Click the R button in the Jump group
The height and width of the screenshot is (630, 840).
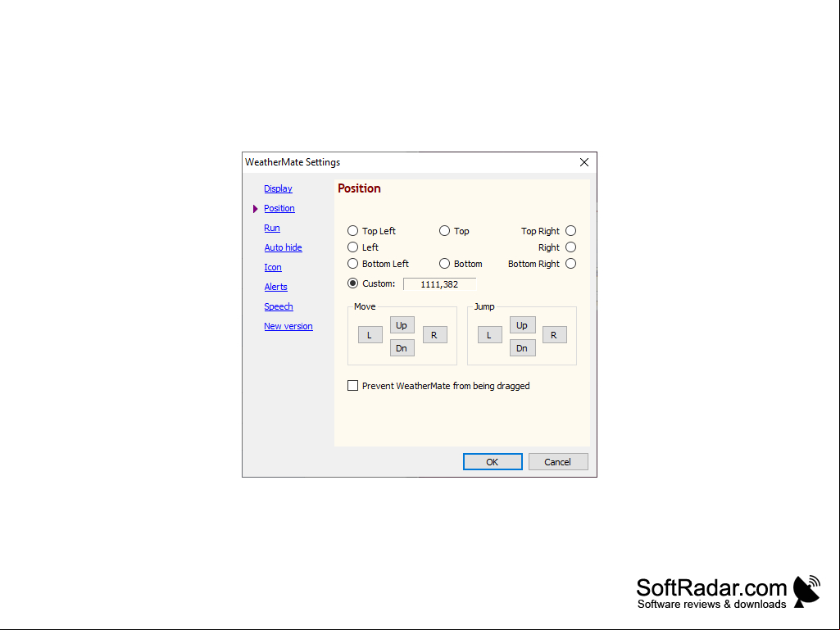555,335
